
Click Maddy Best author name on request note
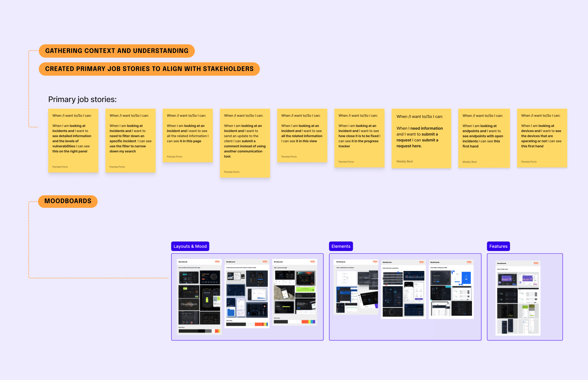(405, 161)
